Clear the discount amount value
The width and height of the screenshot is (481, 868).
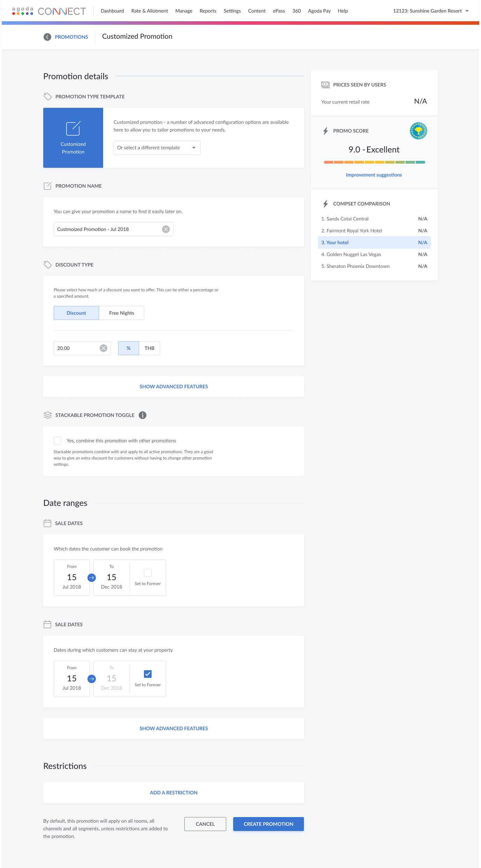pos(104,348)
